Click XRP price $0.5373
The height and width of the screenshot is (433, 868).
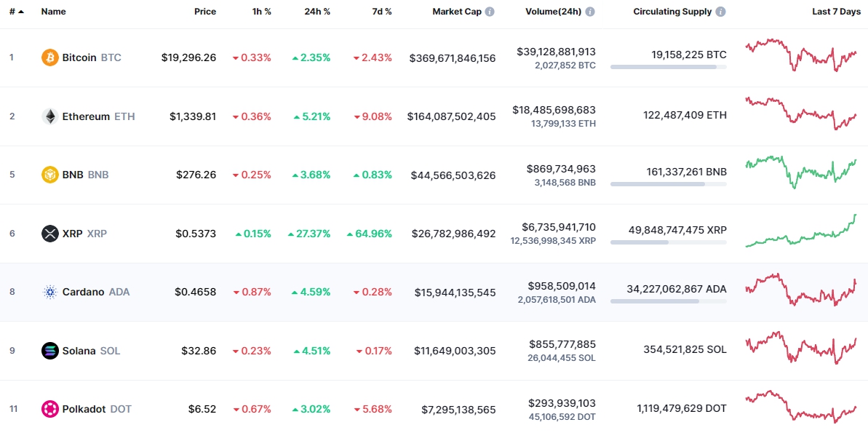pos(196,234)
